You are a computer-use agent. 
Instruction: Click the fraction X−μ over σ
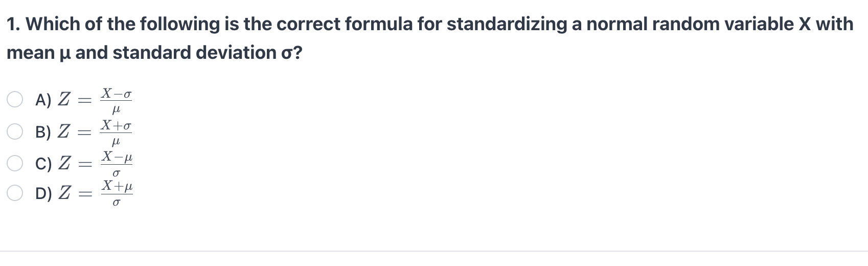117,164
